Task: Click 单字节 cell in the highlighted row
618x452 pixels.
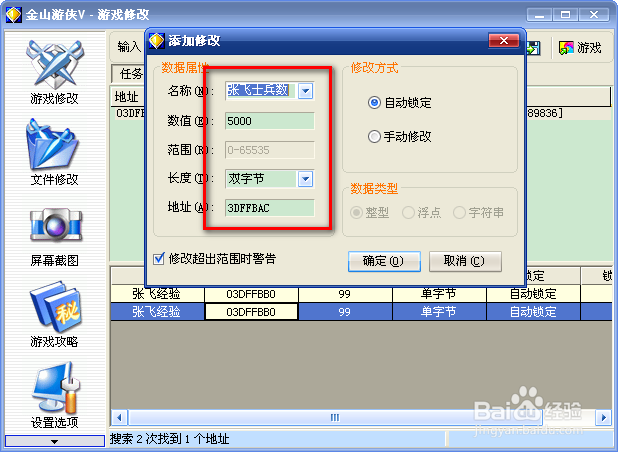Action: (439, 312)
